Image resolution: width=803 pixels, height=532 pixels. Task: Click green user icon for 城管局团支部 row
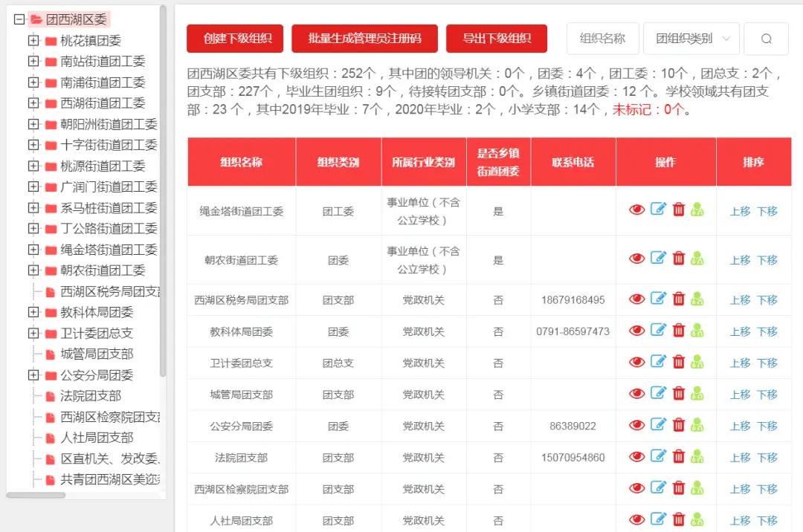pos(697,394)
